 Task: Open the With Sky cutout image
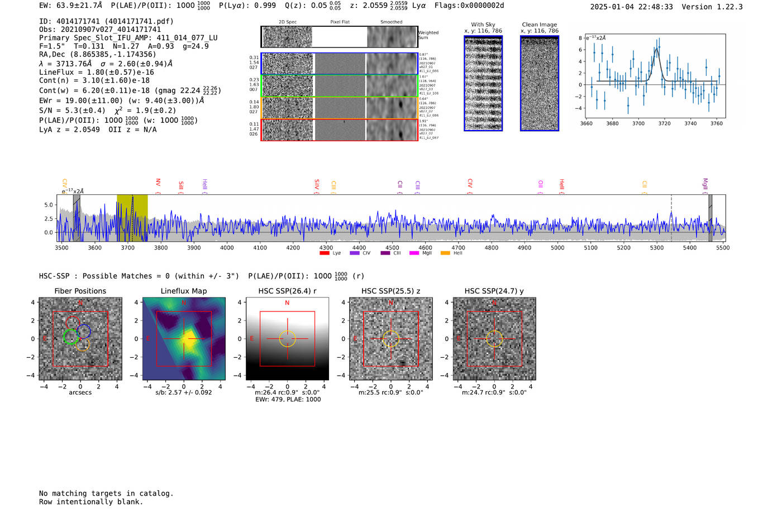pos(483,83)
